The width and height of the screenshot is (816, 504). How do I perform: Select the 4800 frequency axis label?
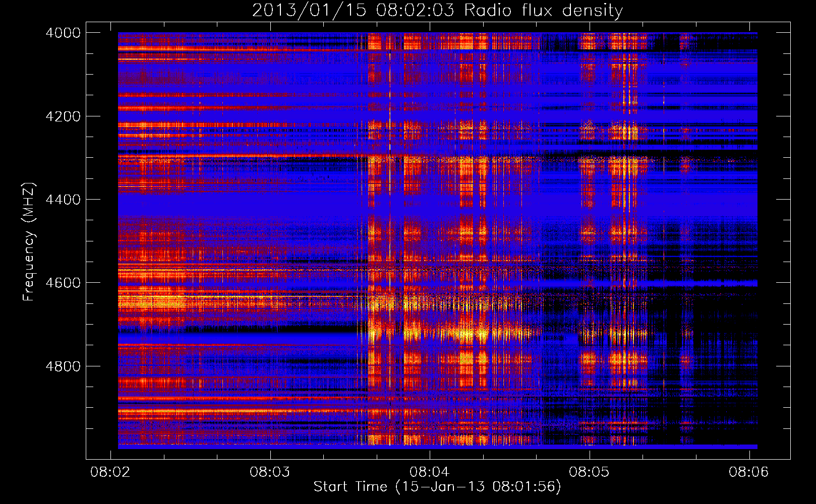click(63, 366)
